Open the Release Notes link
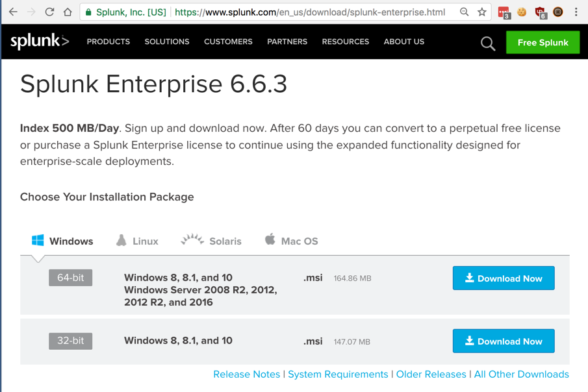This screenshot has width=588, height=392. pos(246,374)
